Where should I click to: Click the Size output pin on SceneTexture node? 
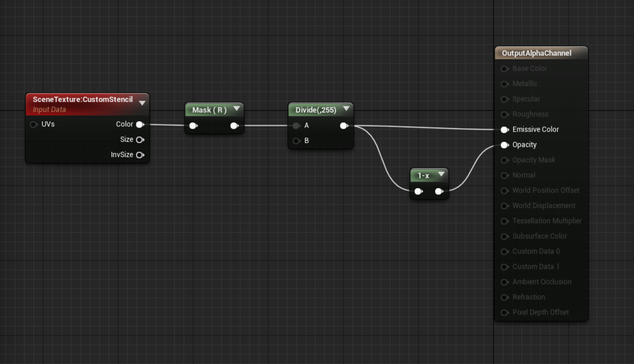[x=141, y=140]
